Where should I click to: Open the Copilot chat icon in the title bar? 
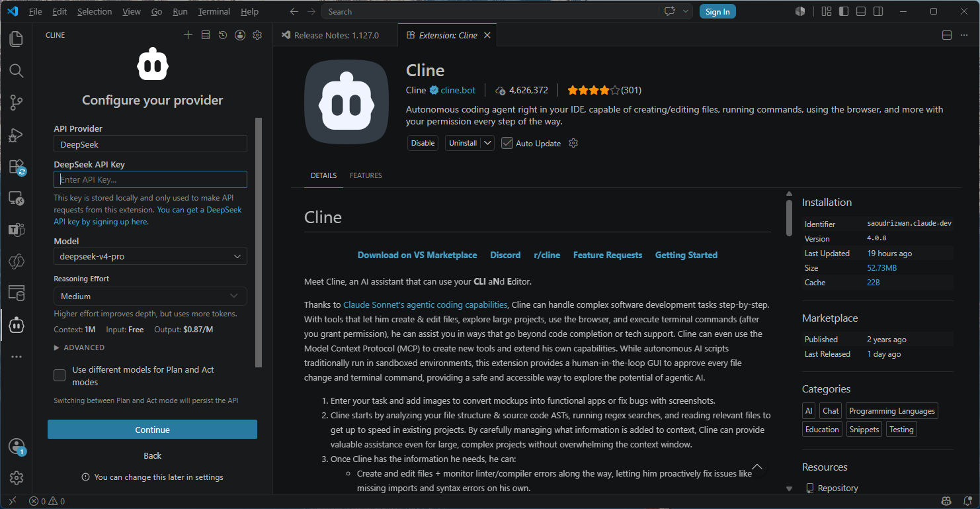click(x=670, y=11)
